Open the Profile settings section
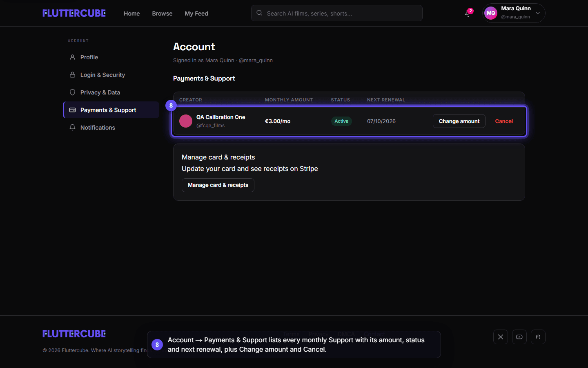Screen dimensions: 588x368 click(111, 57)
